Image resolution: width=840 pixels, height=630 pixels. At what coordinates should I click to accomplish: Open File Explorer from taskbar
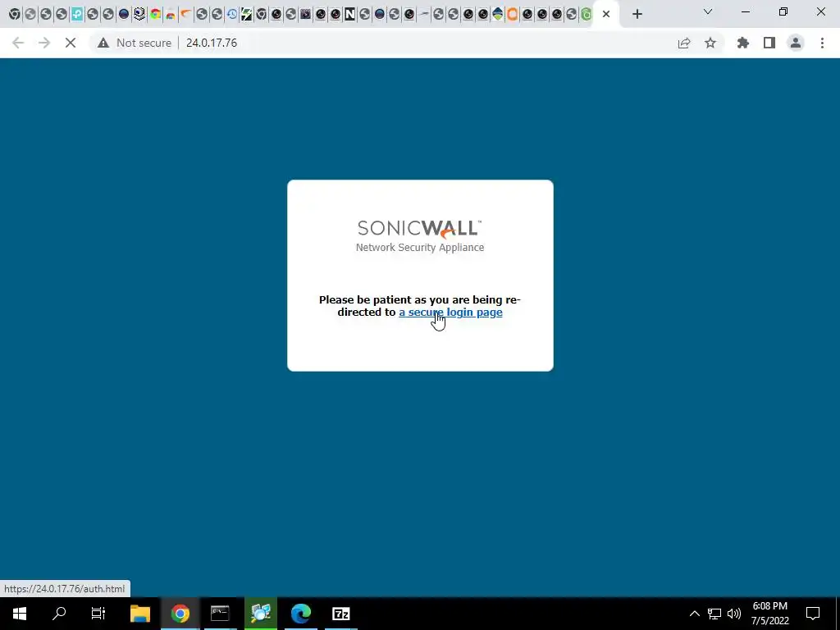[x=140, y=614]
